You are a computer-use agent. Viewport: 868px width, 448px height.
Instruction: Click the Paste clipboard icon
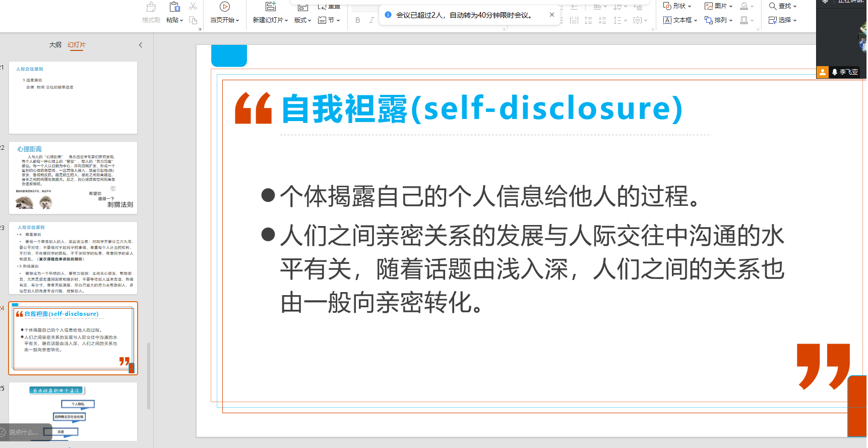pos(174,7)
